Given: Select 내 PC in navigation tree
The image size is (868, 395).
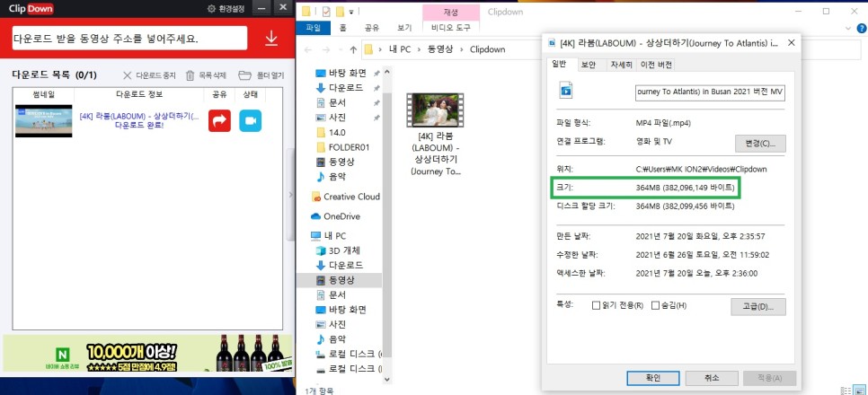Looking at the screenshot, I should (329, 236).
